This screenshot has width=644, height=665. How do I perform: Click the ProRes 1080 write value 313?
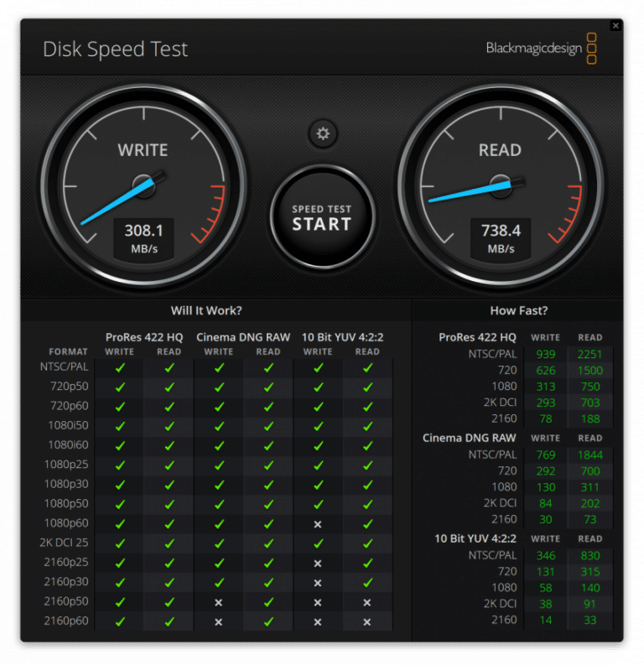pos(546,387)
